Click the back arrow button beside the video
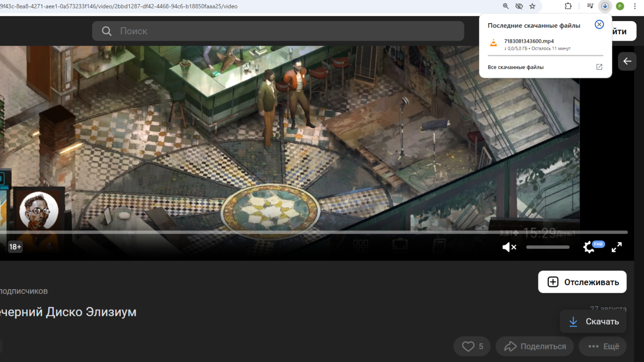 coord(627,61)
